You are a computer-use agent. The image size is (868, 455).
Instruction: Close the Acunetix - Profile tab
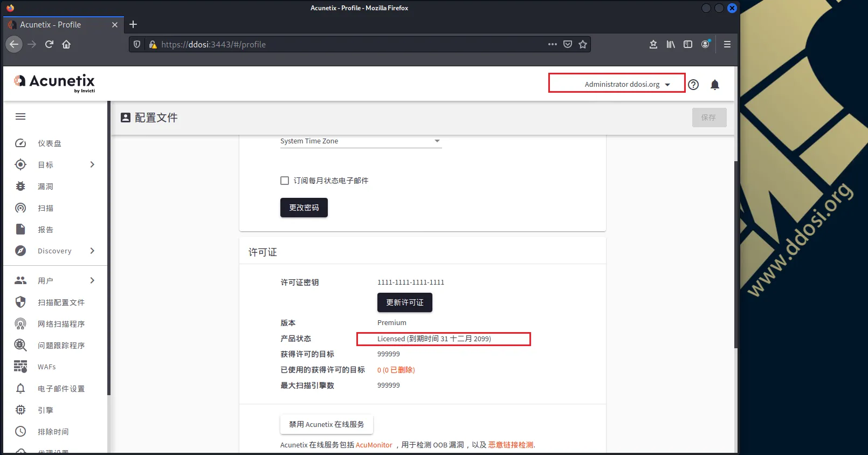tap(115, 25)
